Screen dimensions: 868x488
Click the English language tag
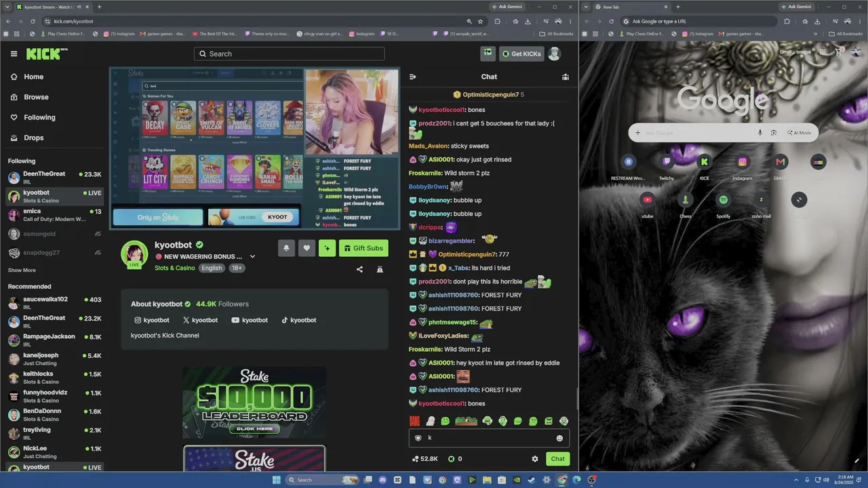pyautogui.click(x=212, y=268)
